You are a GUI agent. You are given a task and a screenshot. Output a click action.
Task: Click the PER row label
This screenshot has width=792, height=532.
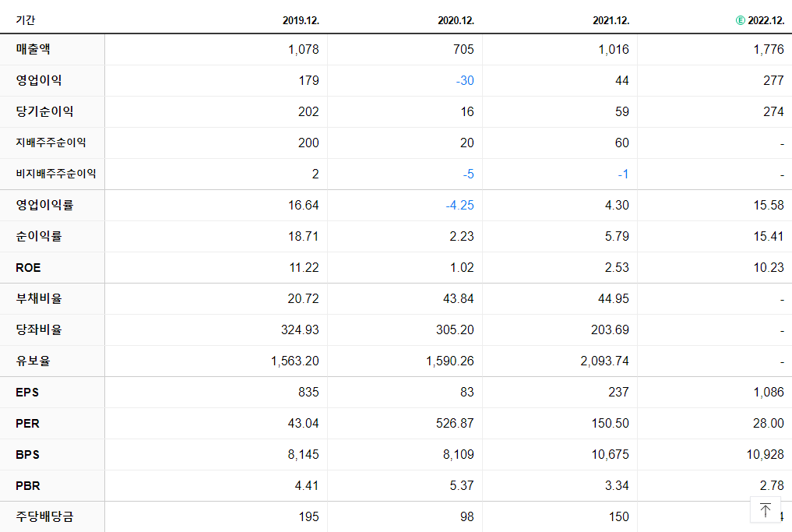pos(27,424)
